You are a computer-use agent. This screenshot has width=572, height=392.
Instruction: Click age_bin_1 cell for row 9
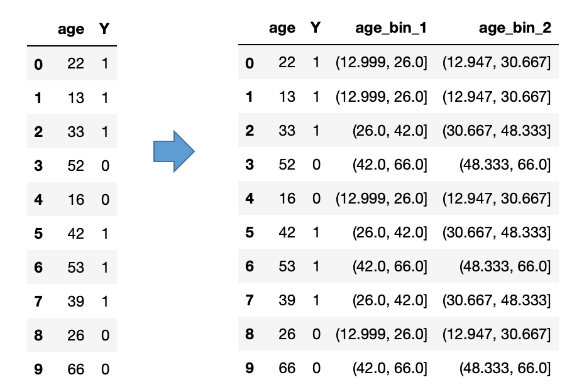[390, 368]
